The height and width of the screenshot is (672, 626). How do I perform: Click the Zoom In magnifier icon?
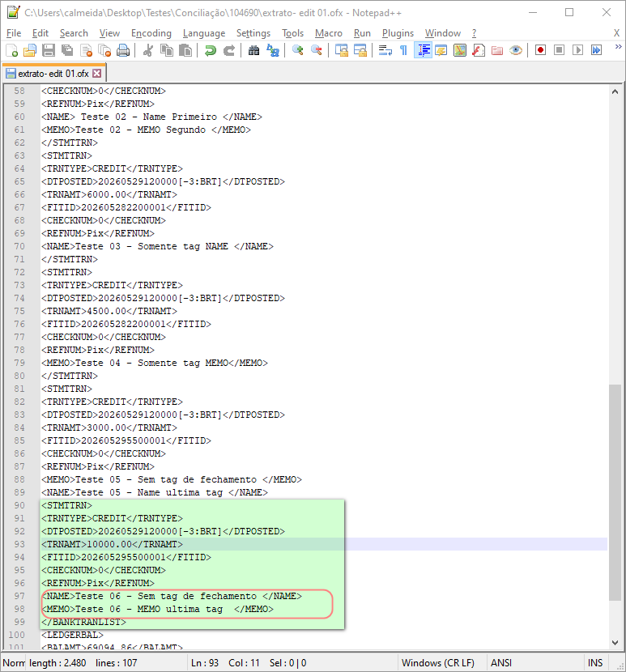297,50
